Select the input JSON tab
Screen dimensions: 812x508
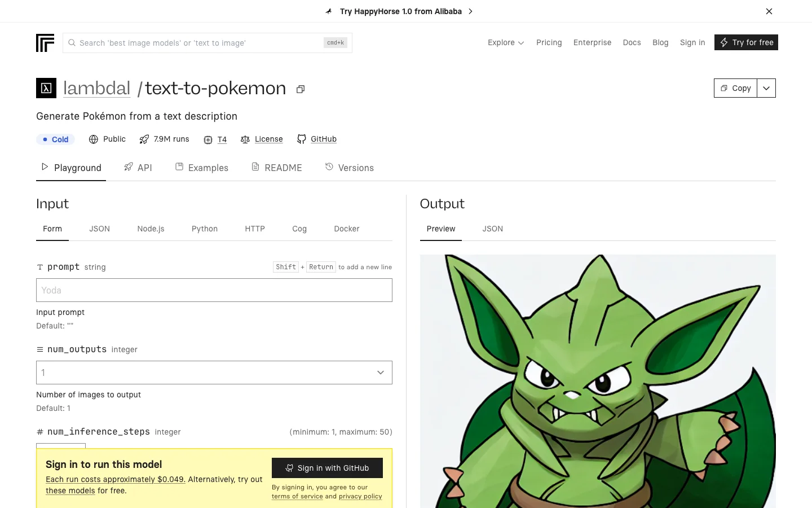click(x=99, y=229)
